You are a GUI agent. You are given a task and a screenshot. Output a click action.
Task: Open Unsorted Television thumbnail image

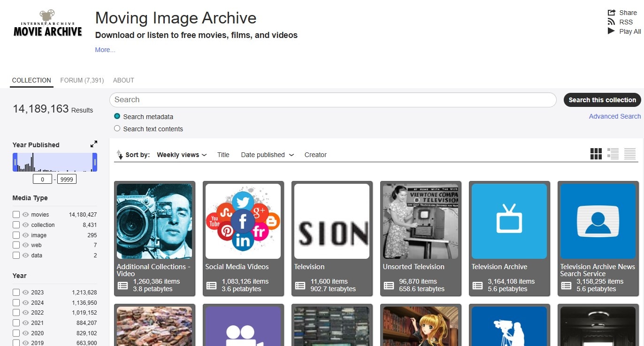[421, 221]
